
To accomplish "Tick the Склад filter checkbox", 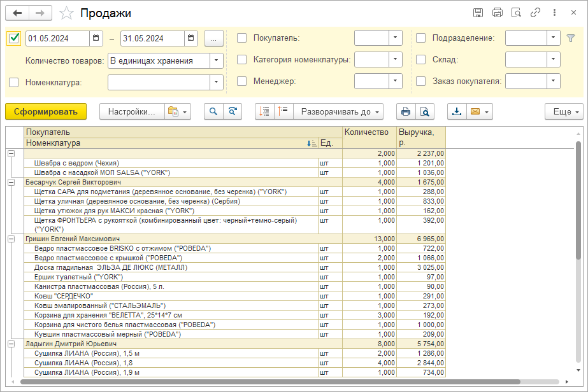I will (421, 60).
